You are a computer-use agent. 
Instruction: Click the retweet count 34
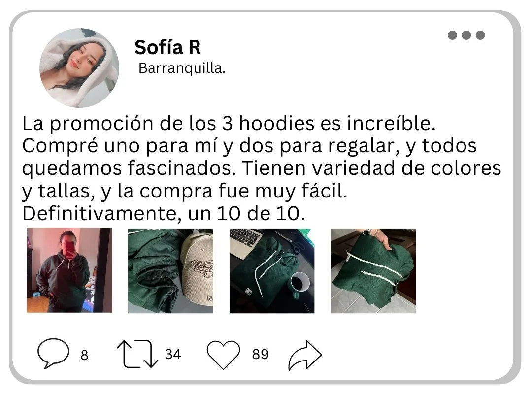173,354
